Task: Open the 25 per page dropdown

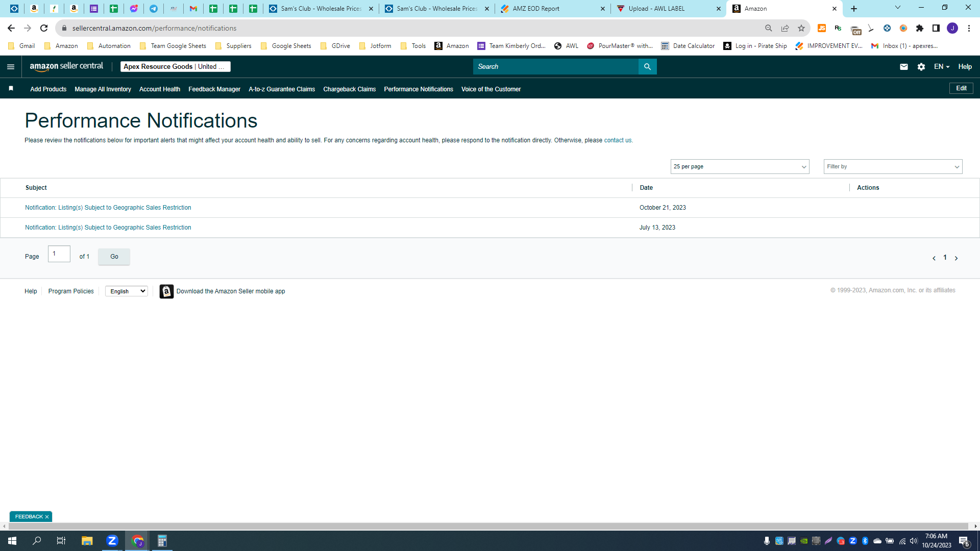Action: tap(740, 167)
